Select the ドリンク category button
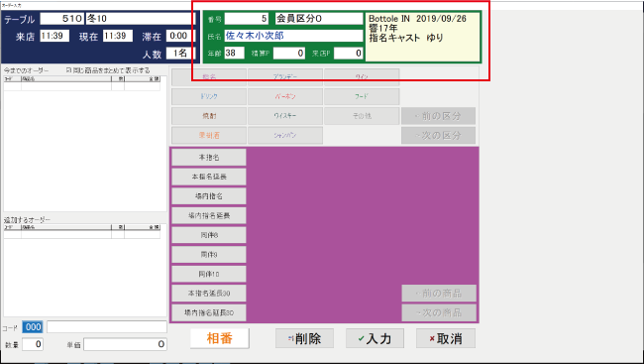644x364 pixels. pyautogui.click(x=209, y=96)
